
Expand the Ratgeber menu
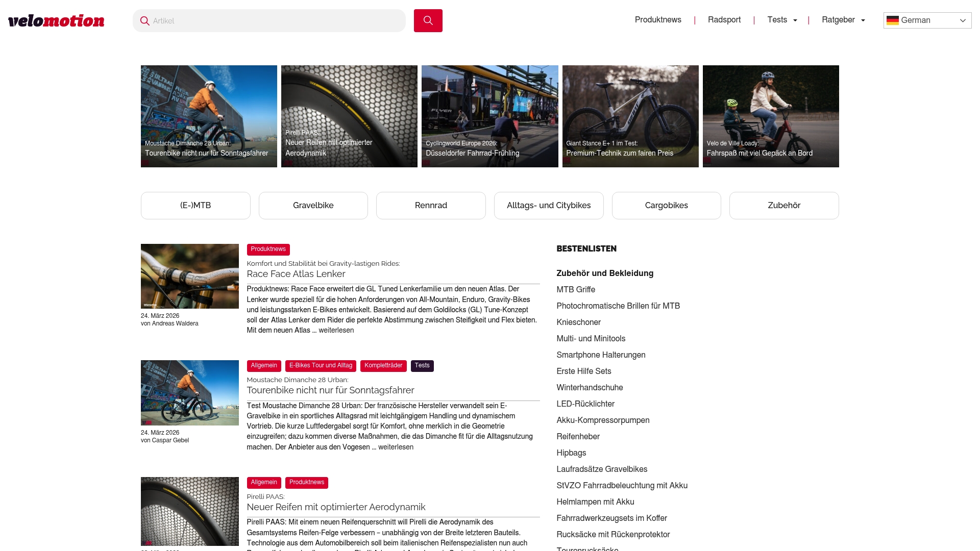[843, 20]
